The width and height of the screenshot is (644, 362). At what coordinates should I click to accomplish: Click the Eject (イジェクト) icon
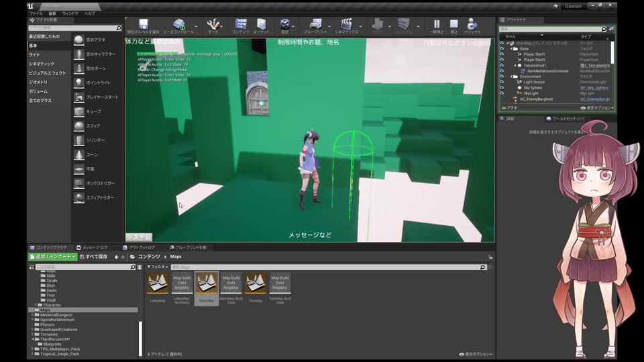click(472, 24)
